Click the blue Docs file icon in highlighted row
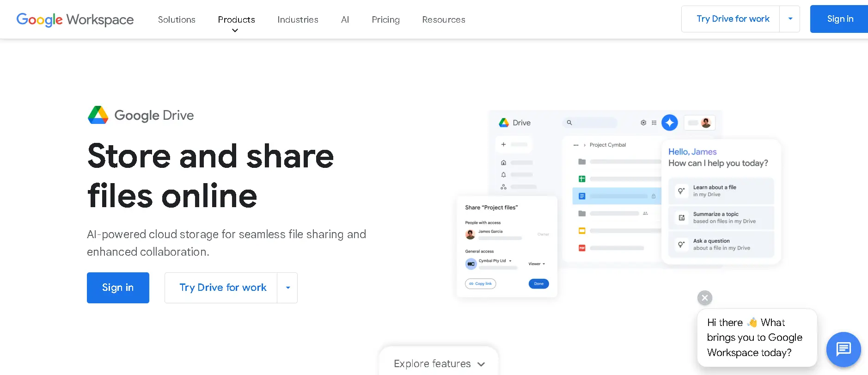868x375 pixels. click(x=582, y=196)
